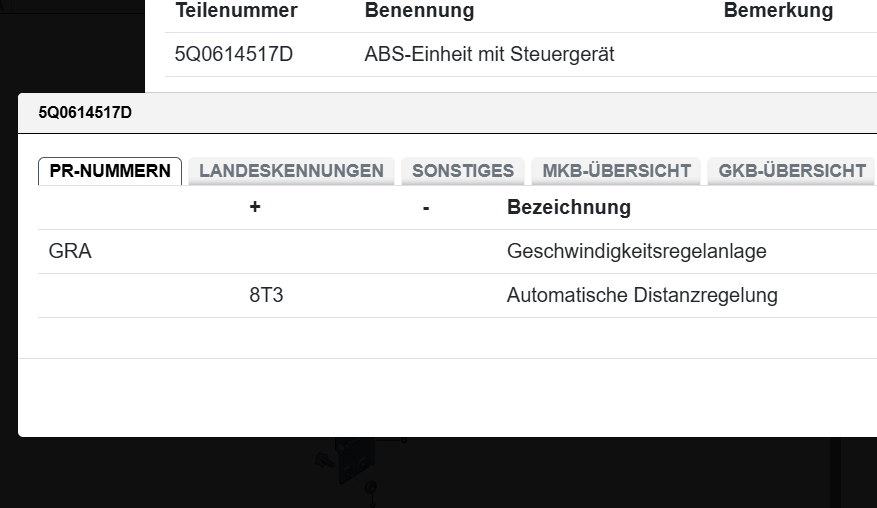Select part number 5Q0614517D in the table row
This screenshot has width=877, height=508.
(233, 55)
